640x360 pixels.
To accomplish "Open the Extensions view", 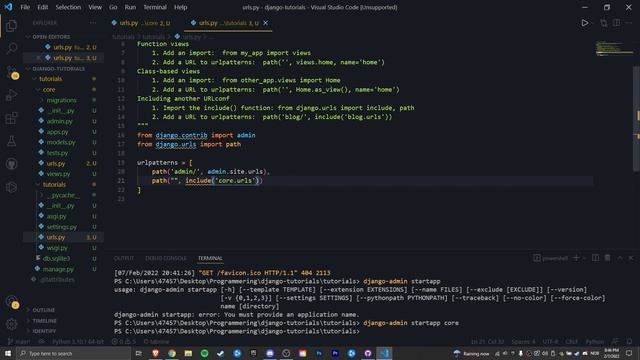I will [11, 118].
